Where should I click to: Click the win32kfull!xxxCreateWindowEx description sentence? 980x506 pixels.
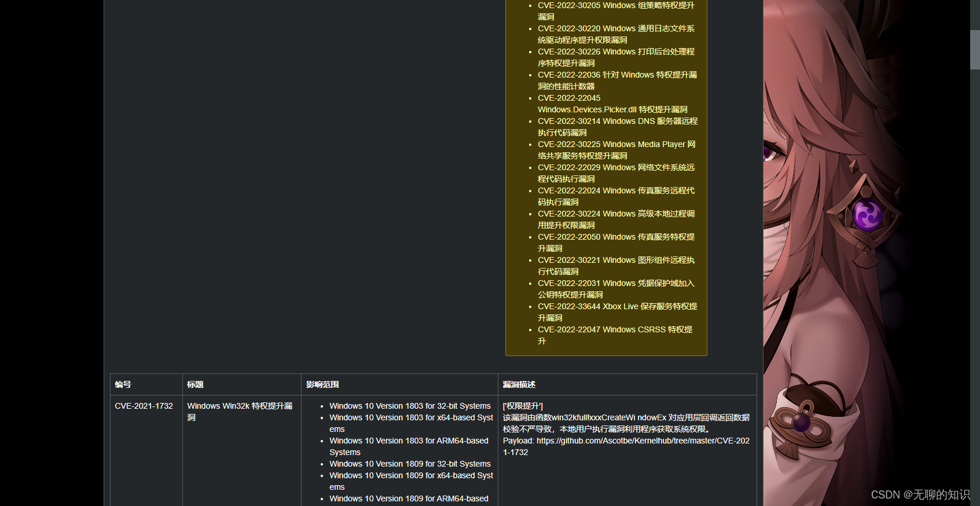[x=626, y=423]
